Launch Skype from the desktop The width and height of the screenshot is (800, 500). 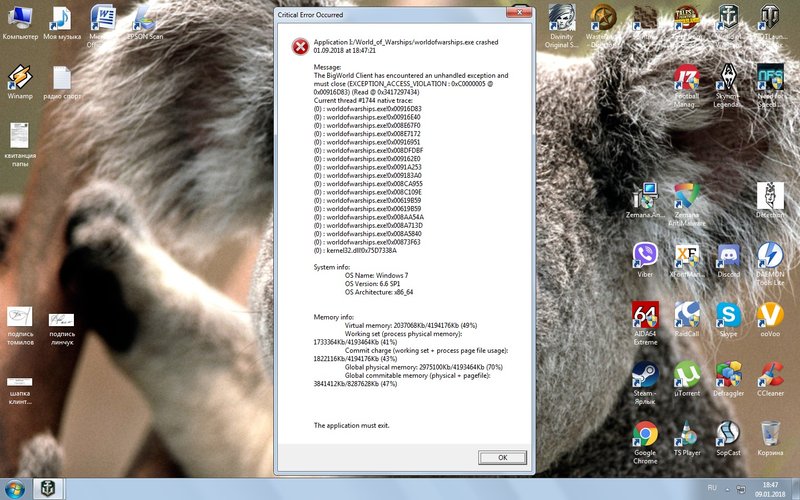[729, 319]
